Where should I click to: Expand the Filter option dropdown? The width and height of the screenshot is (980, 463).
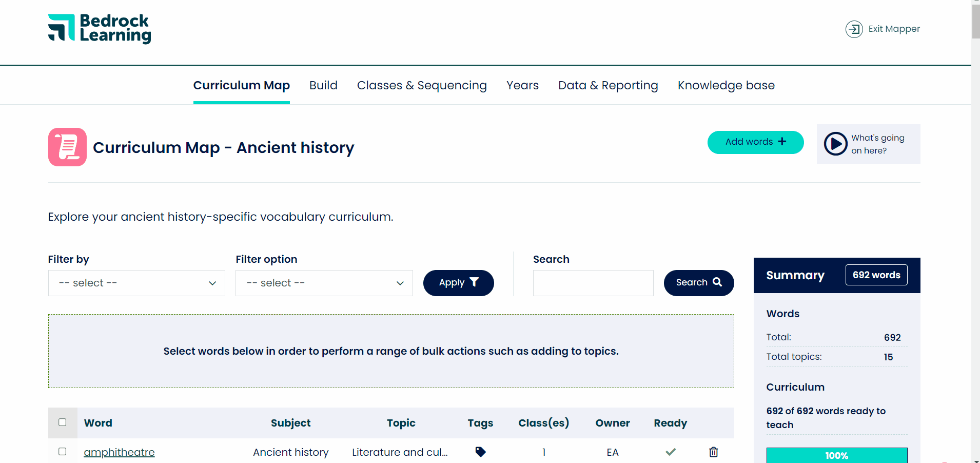(324, 283)
